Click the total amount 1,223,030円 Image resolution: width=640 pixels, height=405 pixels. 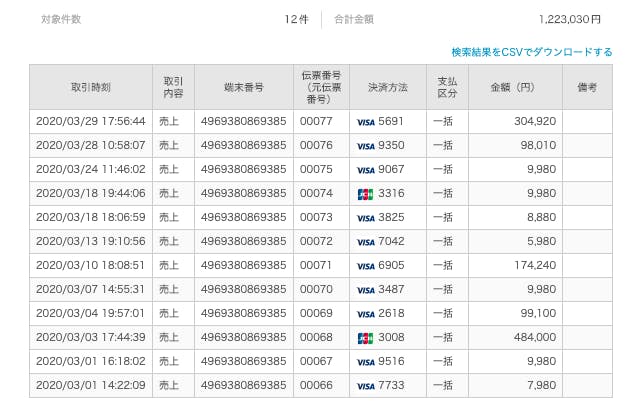point(569,19)
